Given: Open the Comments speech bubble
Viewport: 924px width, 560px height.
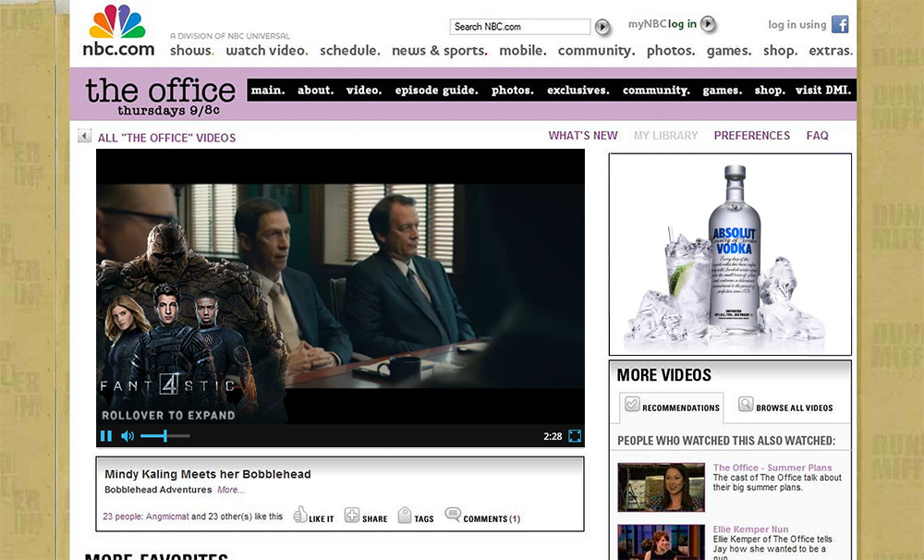Looking at the screenshot, I should [453, 514].
